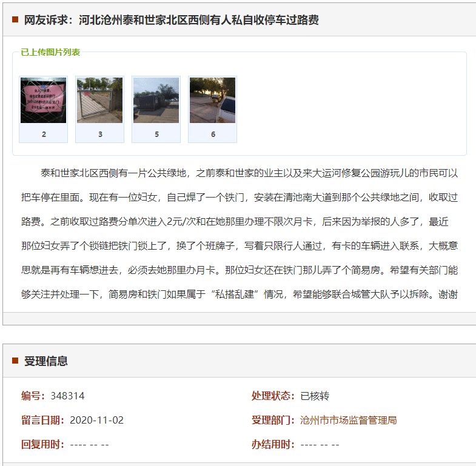
Task: Click the message date 2020-11-02
Action: pyautogui.click(x=96, y=420)
